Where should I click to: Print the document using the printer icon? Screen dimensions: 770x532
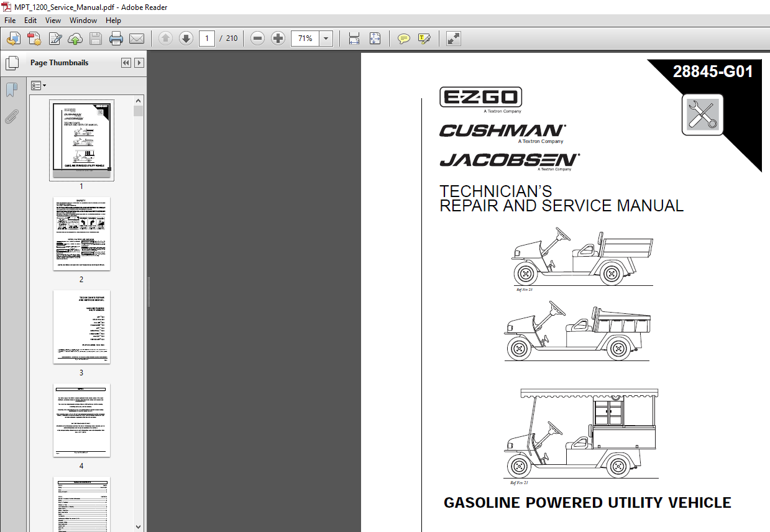pyautogui.click(x=116, y=39)
